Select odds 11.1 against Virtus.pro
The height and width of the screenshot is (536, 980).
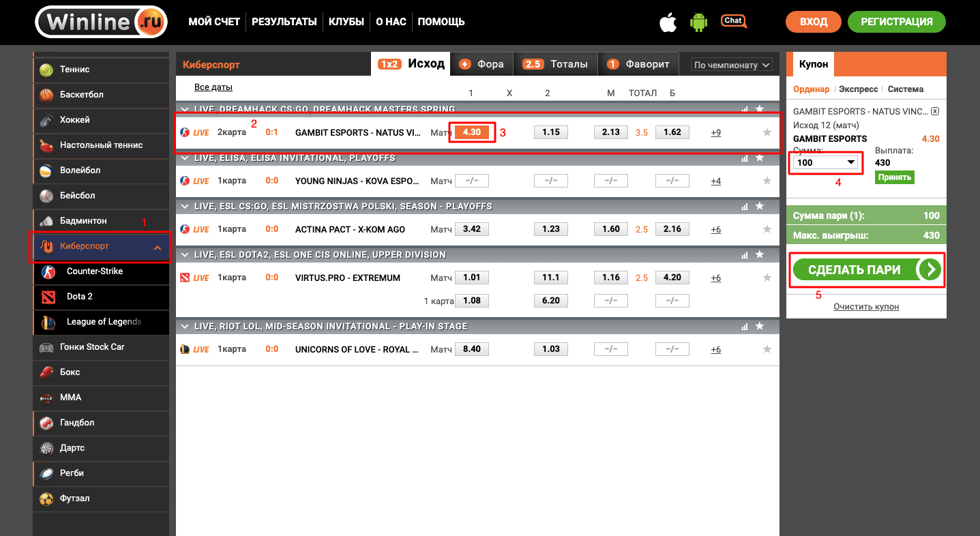[x=551, y=278]
